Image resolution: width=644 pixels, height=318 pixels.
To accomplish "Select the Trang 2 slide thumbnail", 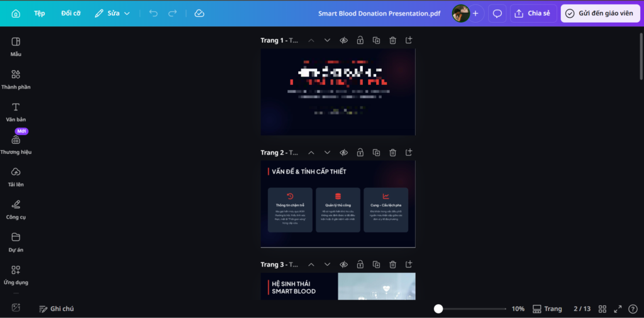I will (x=338, y=204).
